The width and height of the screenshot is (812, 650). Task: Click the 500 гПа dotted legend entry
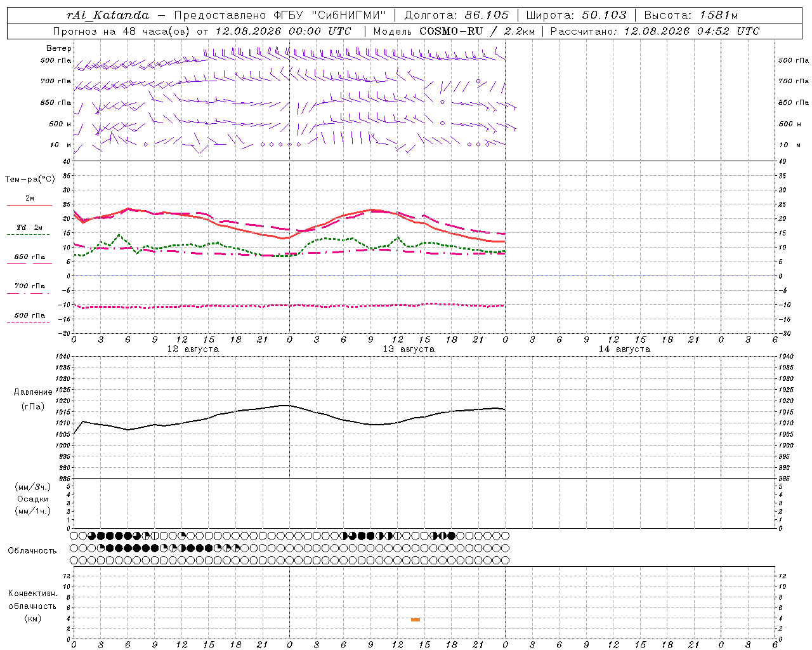click(x=30, y=318)
